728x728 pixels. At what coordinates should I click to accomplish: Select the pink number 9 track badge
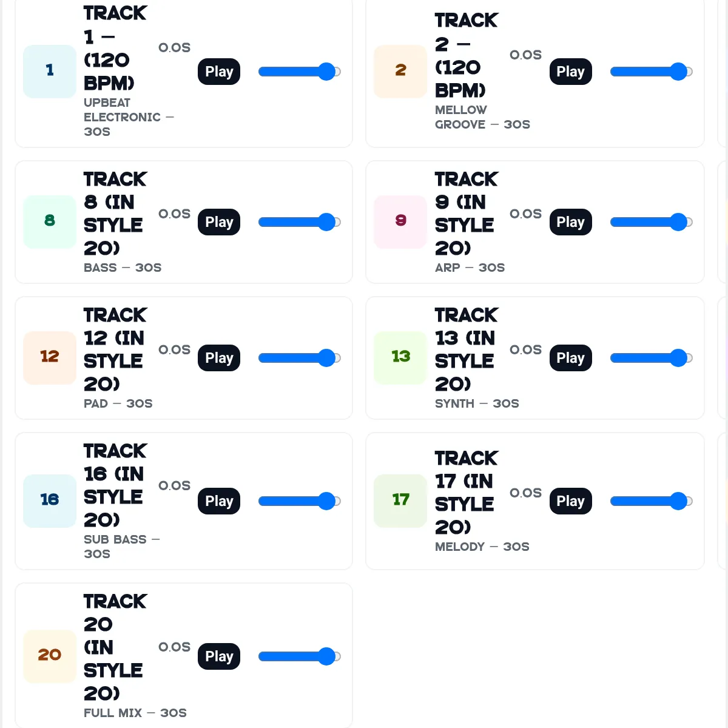(x=401, y=222)
